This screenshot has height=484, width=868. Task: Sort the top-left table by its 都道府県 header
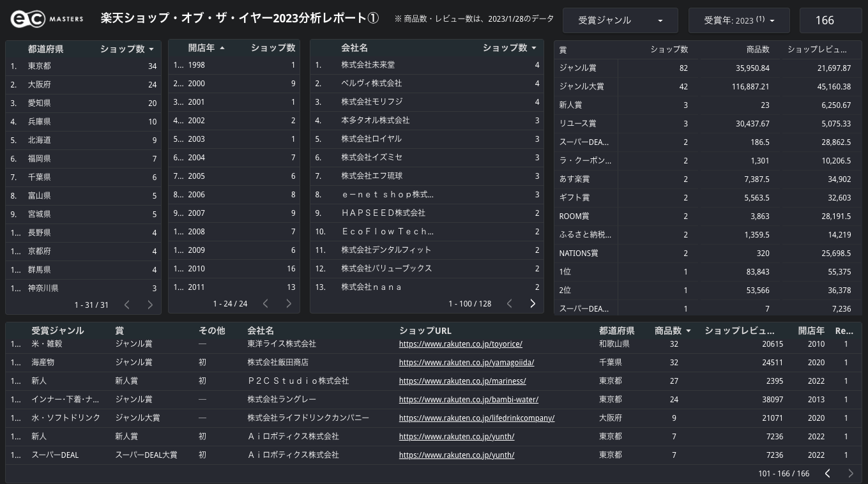point(45,49)
